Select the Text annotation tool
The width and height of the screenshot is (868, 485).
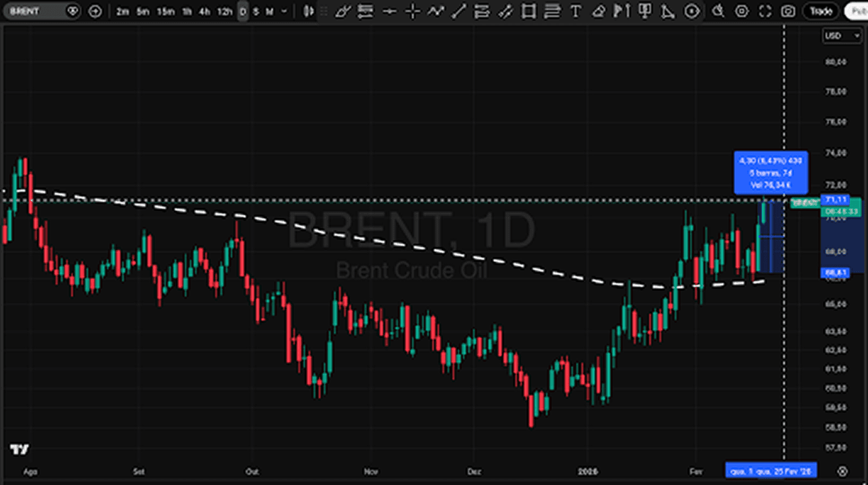coord(575,11)
